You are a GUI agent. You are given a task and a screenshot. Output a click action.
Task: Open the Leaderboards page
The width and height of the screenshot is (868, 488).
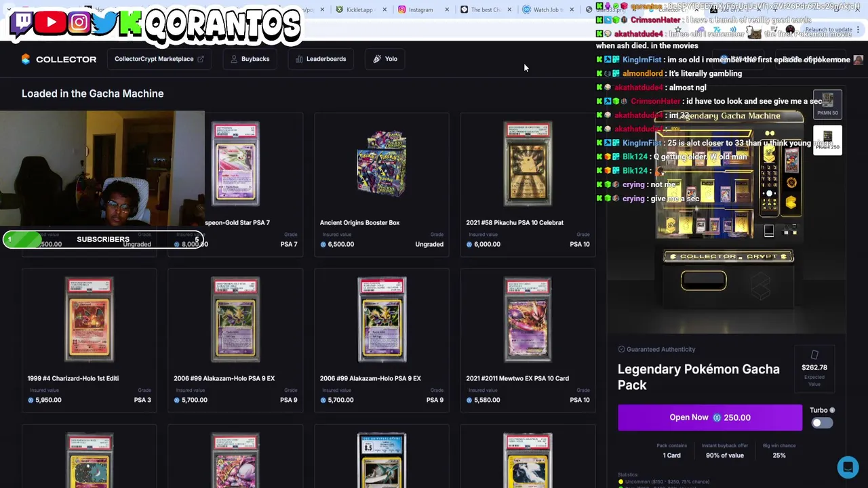pos(321,59)
